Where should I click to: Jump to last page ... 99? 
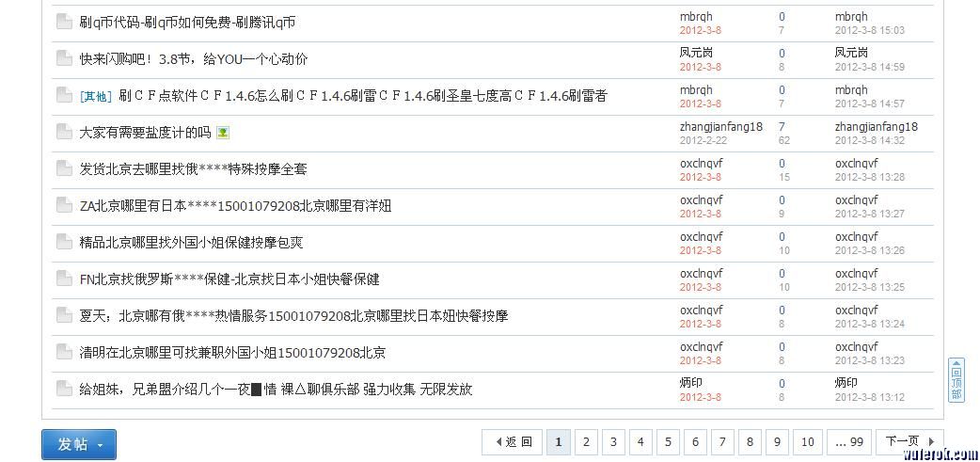point(849,442)
